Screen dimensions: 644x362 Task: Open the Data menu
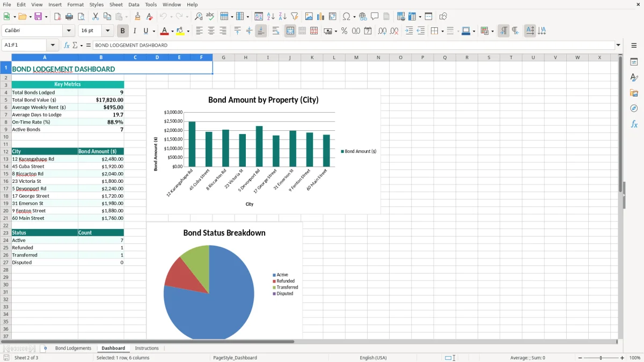pyautogui.click(x=134, y=4)
